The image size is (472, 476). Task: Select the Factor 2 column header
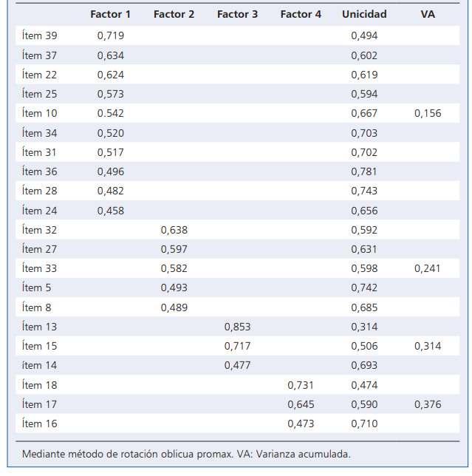(x=174, y=14)
